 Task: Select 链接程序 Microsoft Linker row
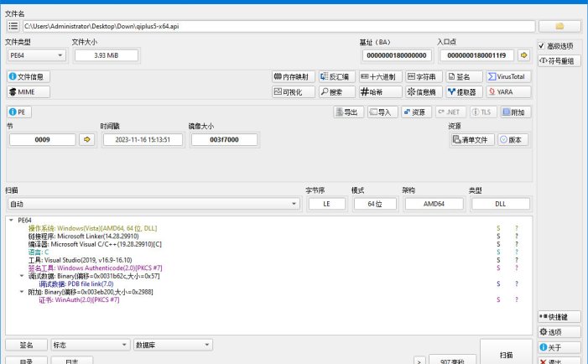click(84, 237)
